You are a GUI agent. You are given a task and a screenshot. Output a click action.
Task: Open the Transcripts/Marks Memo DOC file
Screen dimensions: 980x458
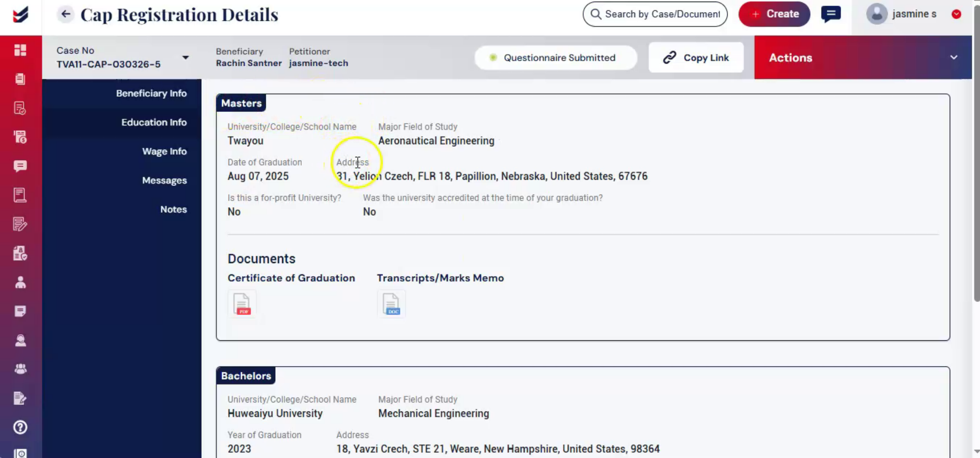[x=391, y=304]
